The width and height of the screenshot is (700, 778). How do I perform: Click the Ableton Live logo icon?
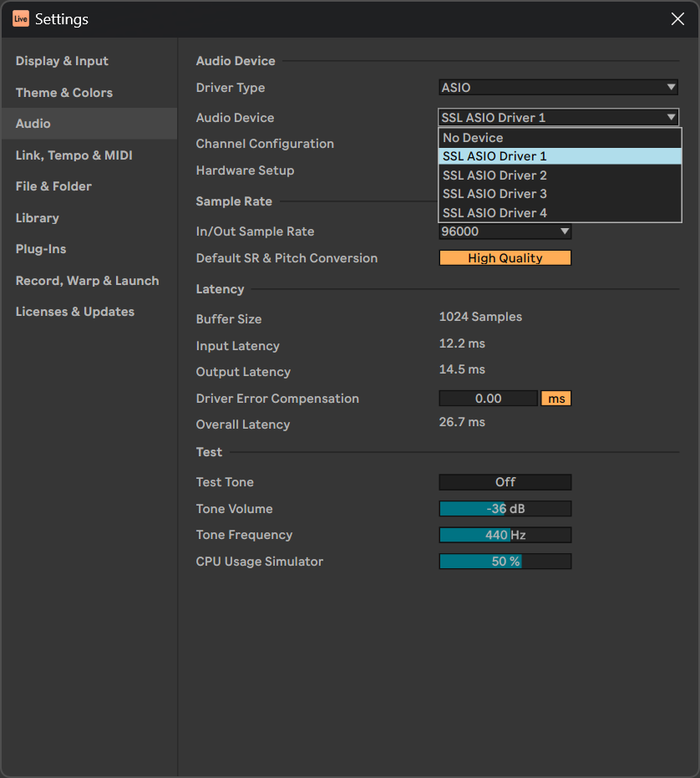point(21,19)
